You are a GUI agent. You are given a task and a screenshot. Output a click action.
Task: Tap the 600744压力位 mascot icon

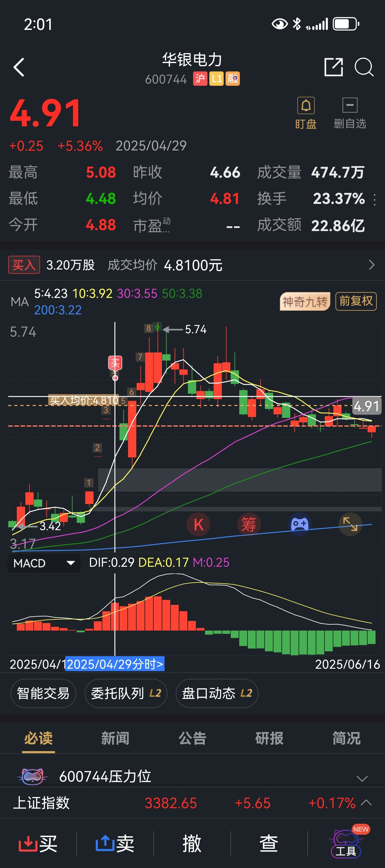tap(32, 776)
